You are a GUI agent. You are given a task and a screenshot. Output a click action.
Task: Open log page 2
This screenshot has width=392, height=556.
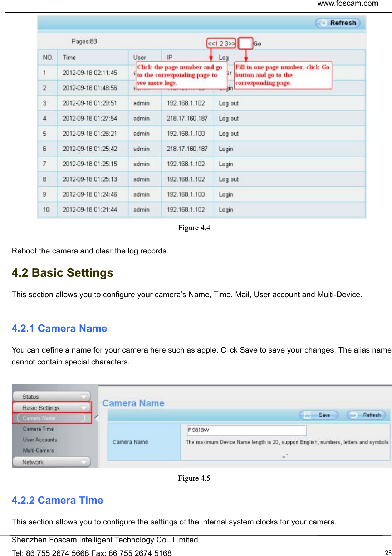(x=221, y=43)
